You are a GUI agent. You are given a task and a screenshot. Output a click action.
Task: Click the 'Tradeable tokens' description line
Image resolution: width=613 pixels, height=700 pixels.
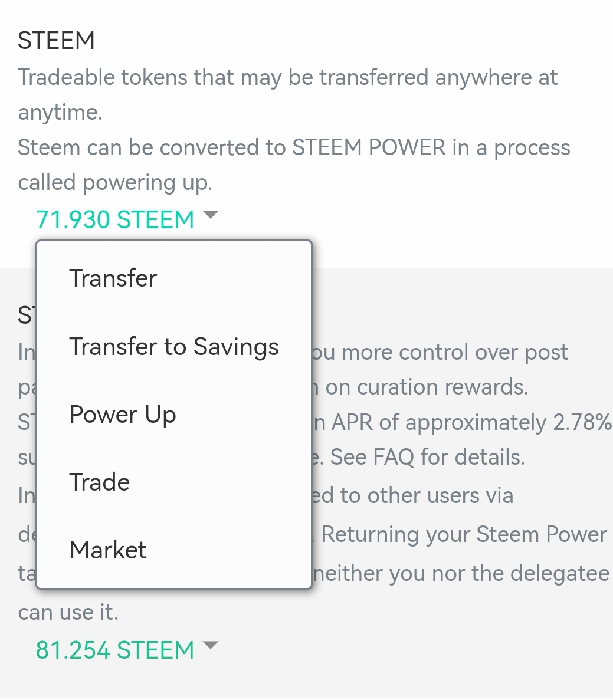coord(287,77)
